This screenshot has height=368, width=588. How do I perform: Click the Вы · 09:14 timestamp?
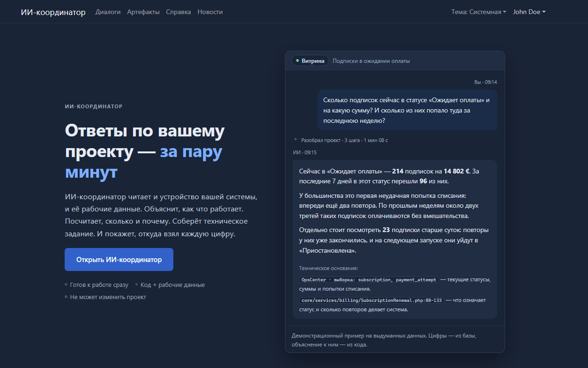point(485,82)
